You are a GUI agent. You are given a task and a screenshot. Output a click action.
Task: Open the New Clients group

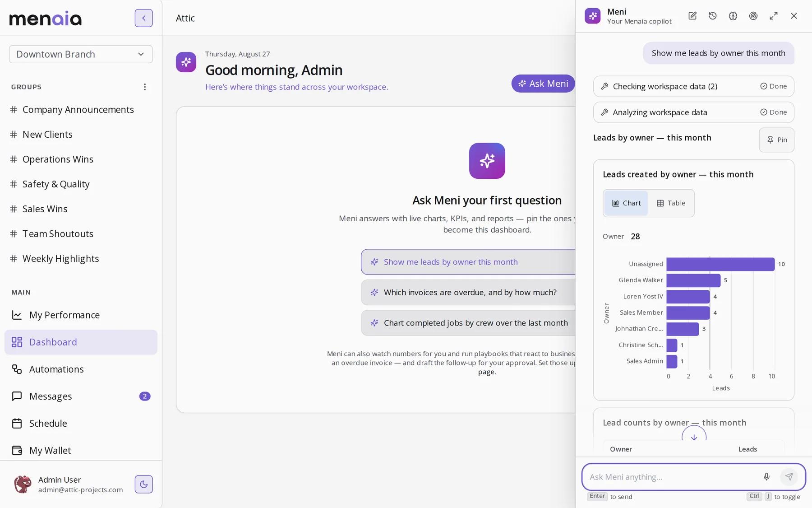(x=47, y=135)
